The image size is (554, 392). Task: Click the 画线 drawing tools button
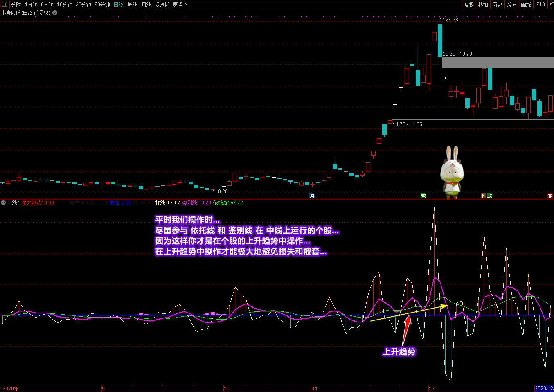526,5
